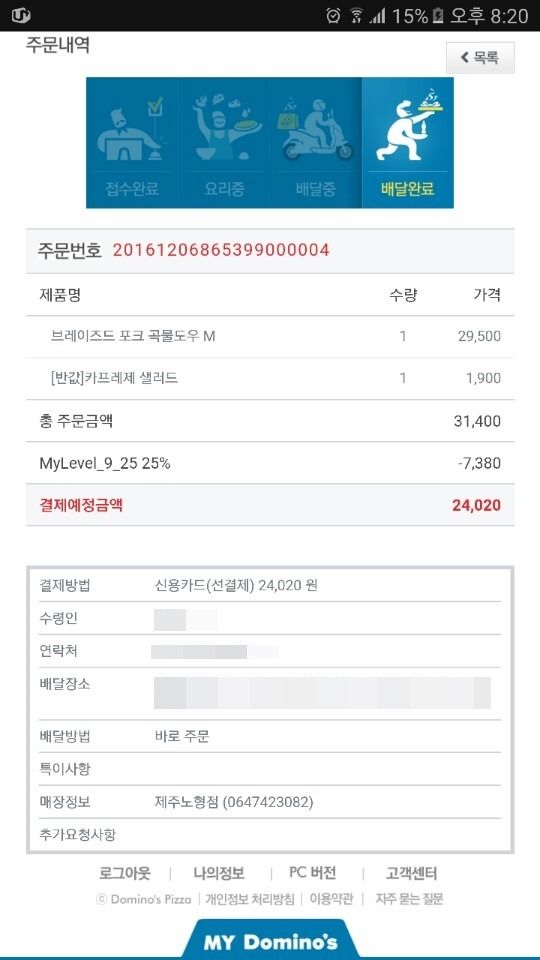Open the 로그아웃 link
Screen dimensions: 540x960
point(125,873)
